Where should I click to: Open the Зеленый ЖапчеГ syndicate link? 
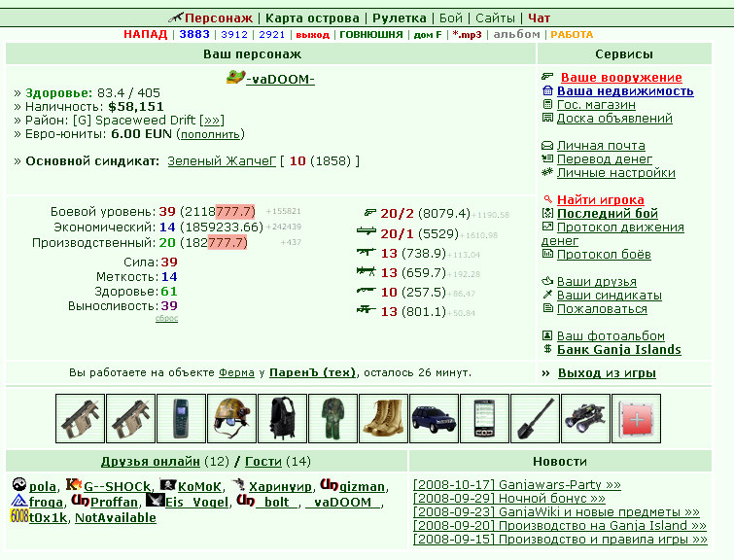(222, 161)
